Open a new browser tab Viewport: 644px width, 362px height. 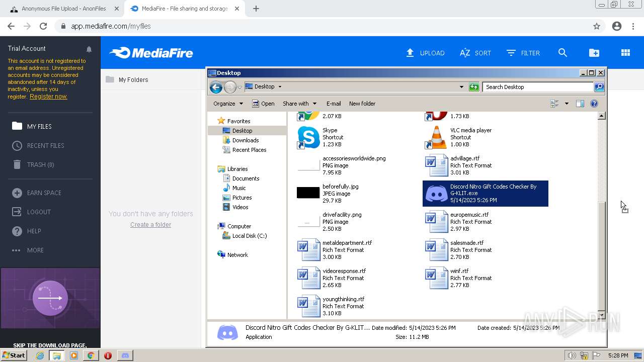point(256,9)
